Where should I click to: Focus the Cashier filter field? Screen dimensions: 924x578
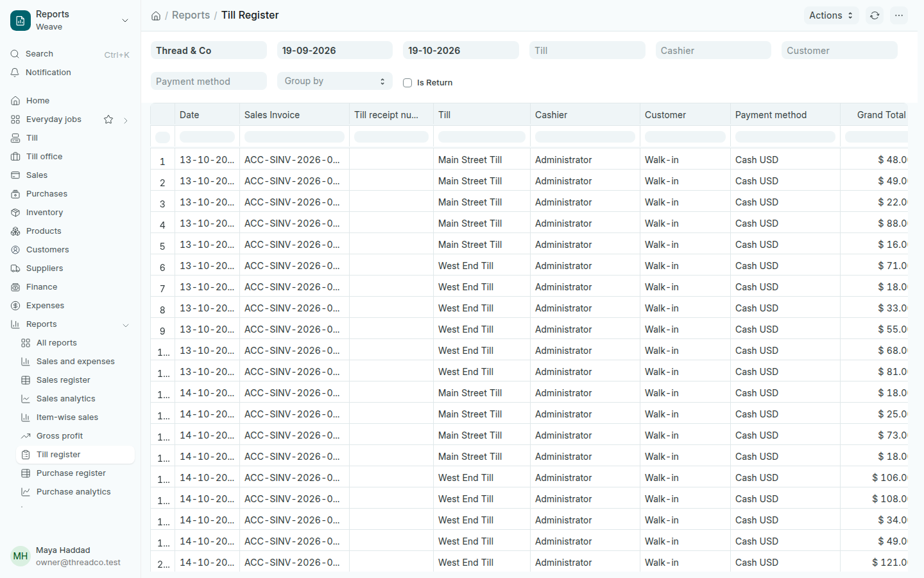point(713,50)
